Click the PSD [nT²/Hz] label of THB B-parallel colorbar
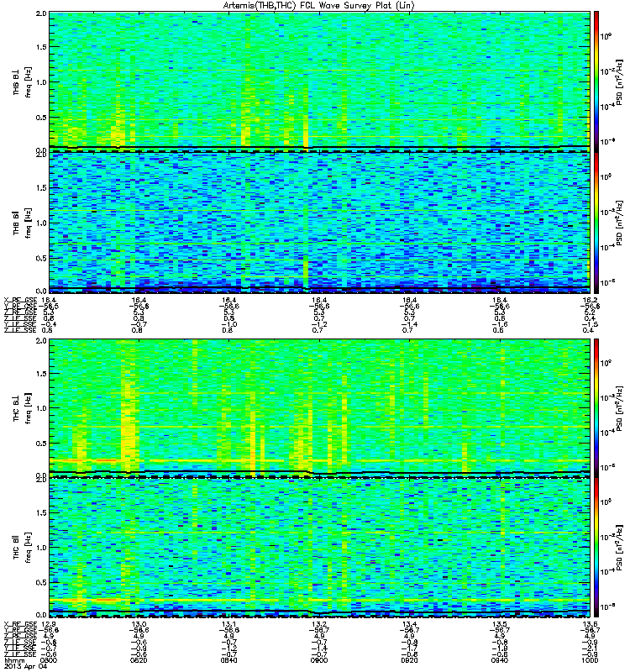The image size is (630, 672). click(x=621, y=223)
